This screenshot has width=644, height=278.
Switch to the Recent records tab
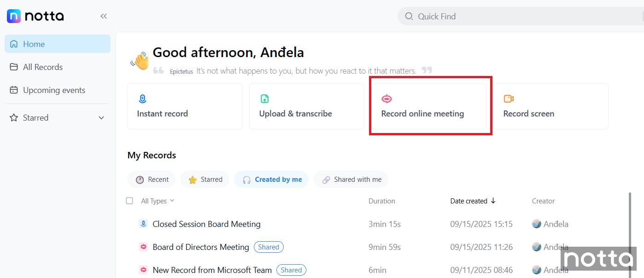pos(152,180)
